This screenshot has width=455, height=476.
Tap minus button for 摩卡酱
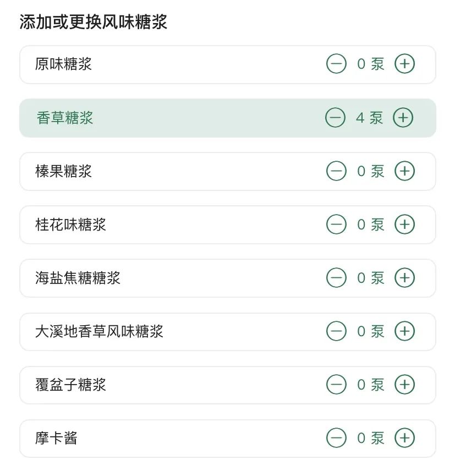[x=336, y=438]
